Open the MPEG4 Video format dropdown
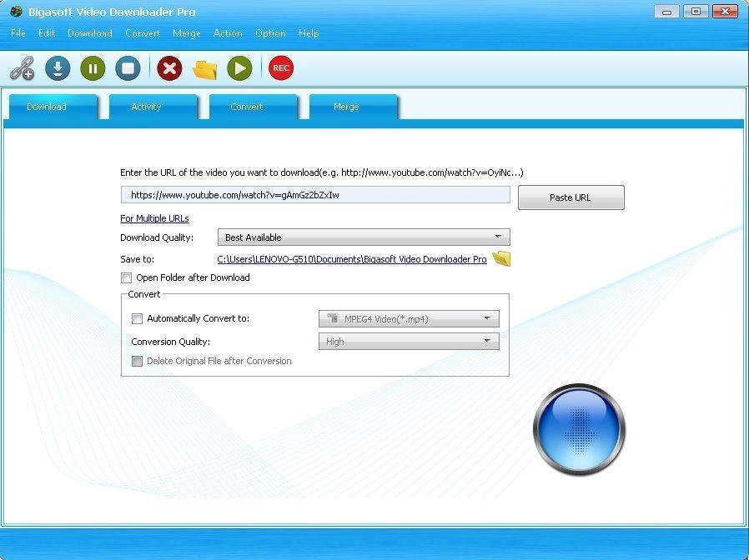749x560 pixels. tap(409, 318)
